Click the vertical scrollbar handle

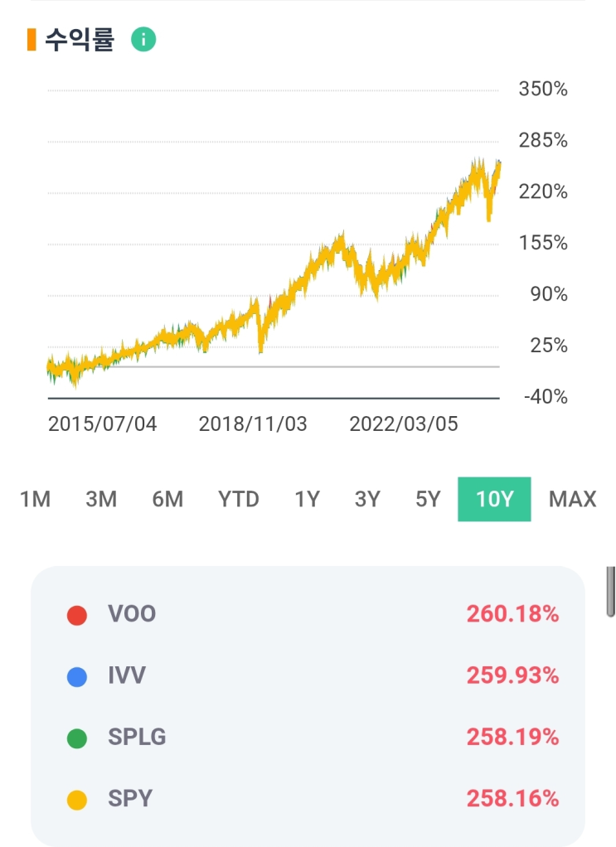(610, 591)
